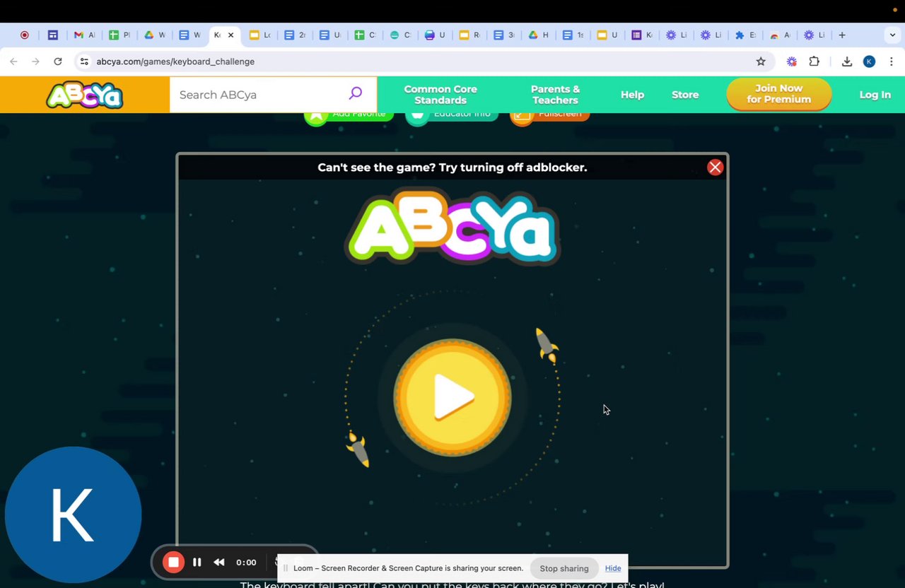
Task: Switch to the Drive tab labeled H
Action: 539,35
